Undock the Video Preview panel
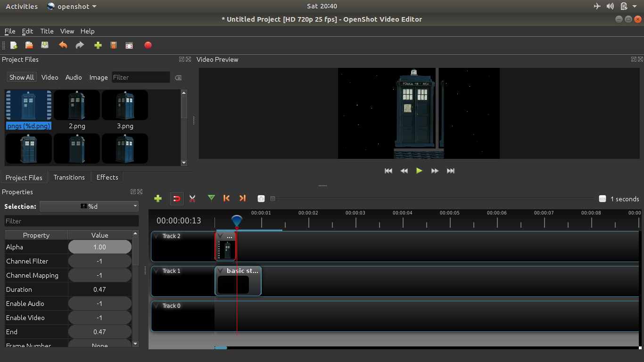Viewport: 644px width, 362px height. pyautogui.click(x=634, y=59)
